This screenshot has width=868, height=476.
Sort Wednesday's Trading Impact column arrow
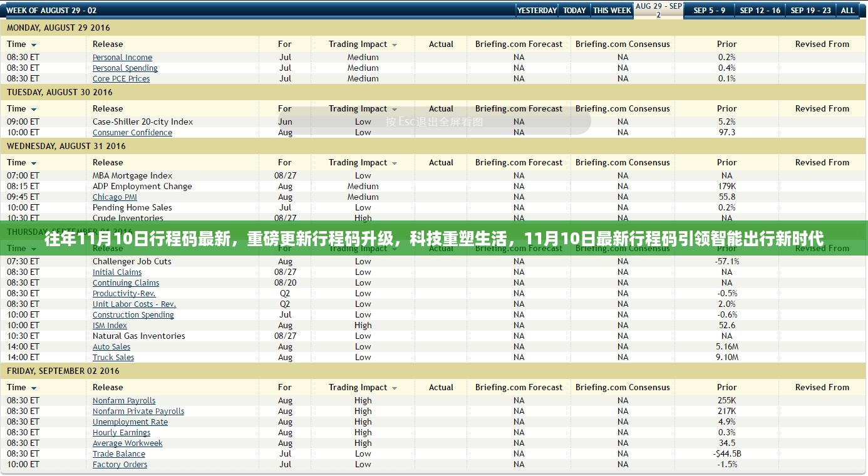tap(395, 163)
